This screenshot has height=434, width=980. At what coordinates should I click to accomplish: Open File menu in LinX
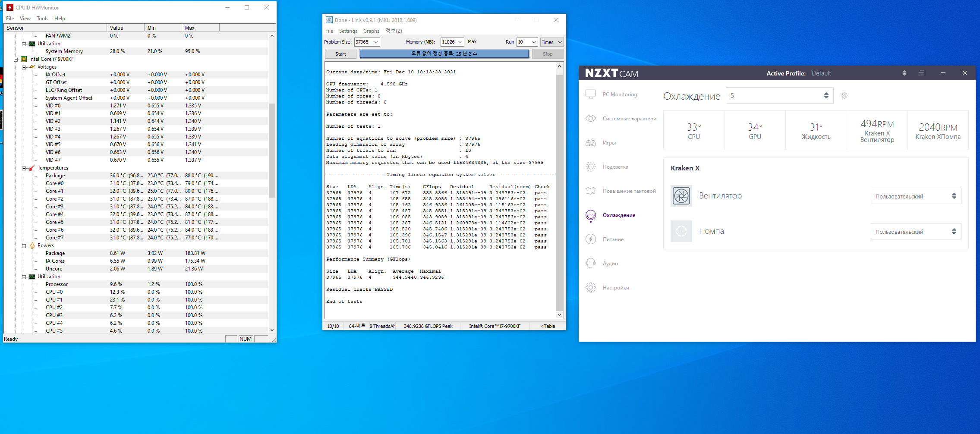point(329,31)
